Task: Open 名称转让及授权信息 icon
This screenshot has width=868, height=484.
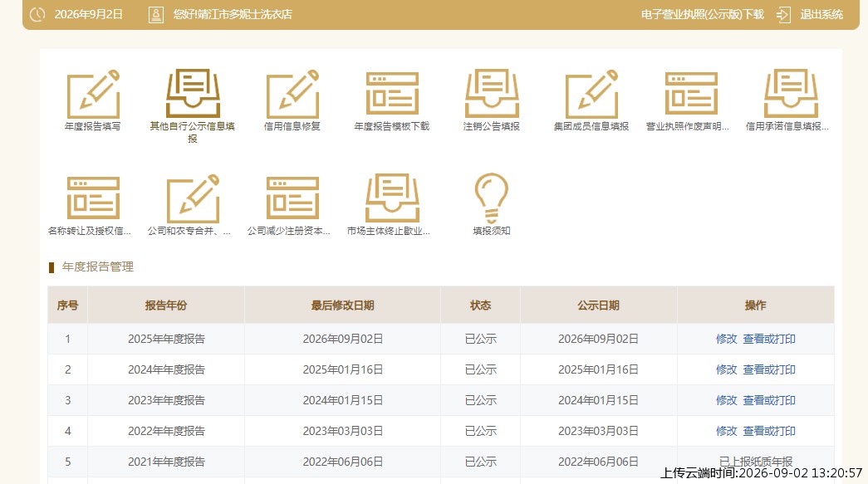Action: point(93,198)
